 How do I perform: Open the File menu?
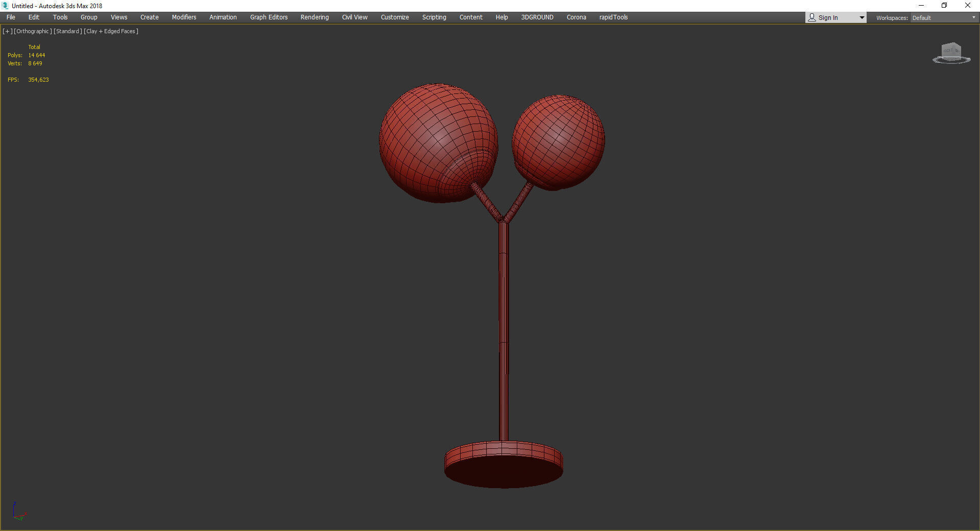click(x=11, y=17)
